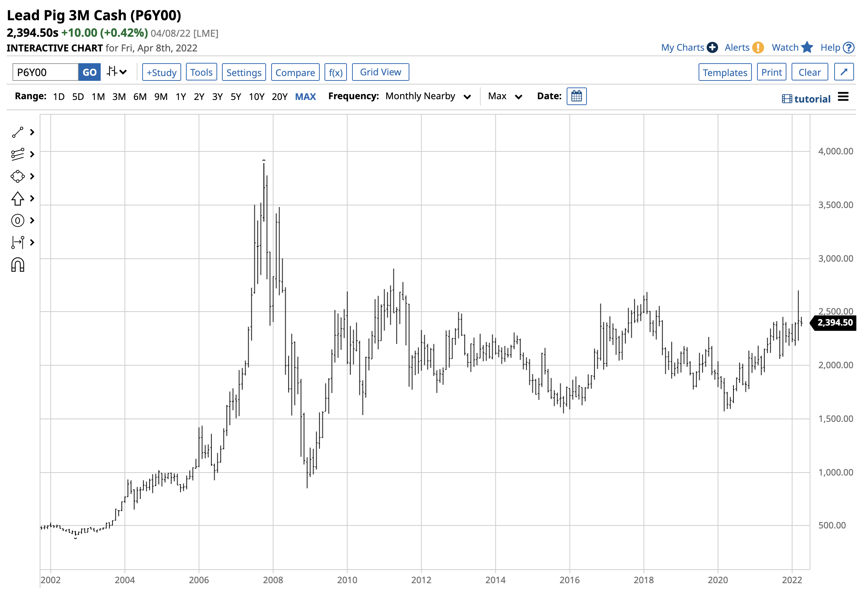Set chart range to 1M
This screenshot has height=610, width=868.
pyautogui.click(x=98, y=97)
